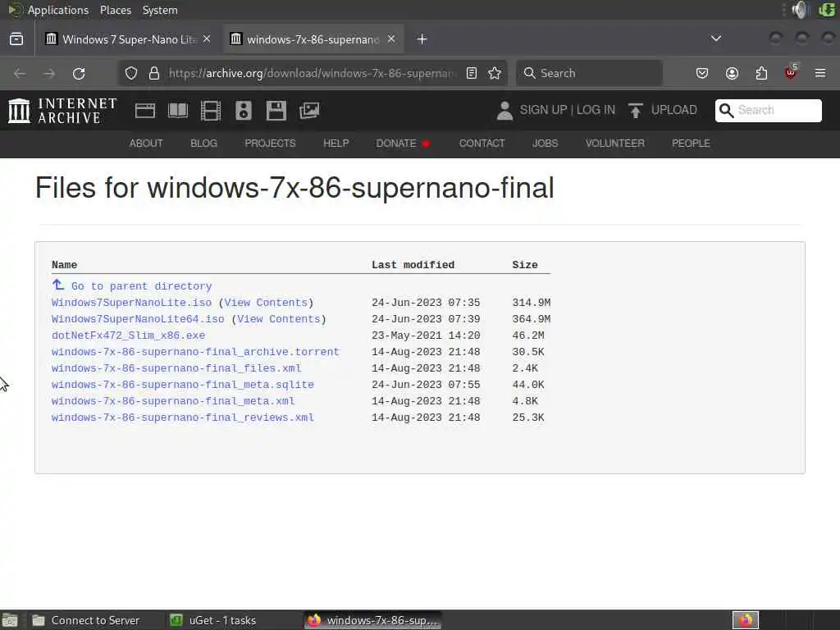Viewport: 840px width, 630px height.
Task: Open the HELP menu item
Action: click(x=336, y=144)
